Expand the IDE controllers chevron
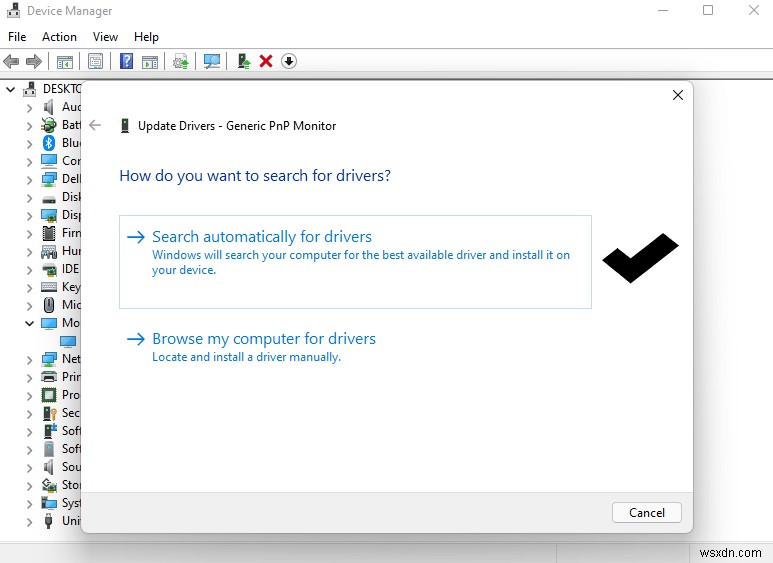The width and height of the screenshot is (773, 563). [30, 270]
